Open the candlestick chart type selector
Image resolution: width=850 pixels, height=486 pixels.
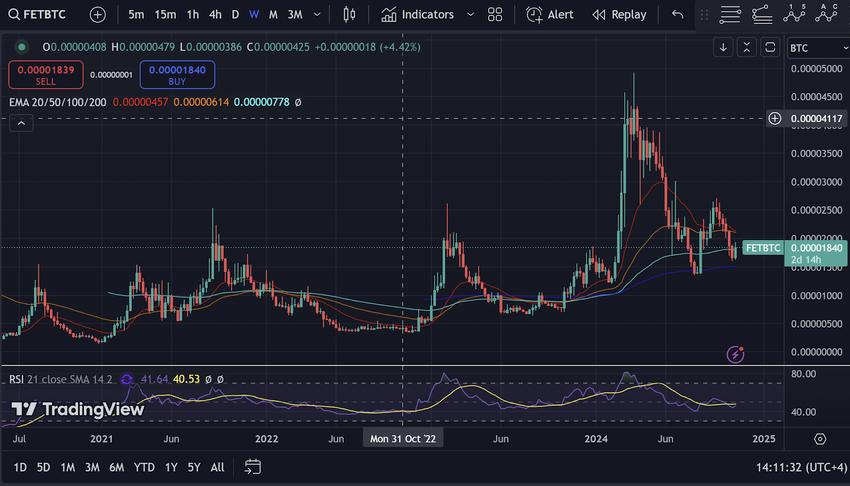tap(349, 15)
